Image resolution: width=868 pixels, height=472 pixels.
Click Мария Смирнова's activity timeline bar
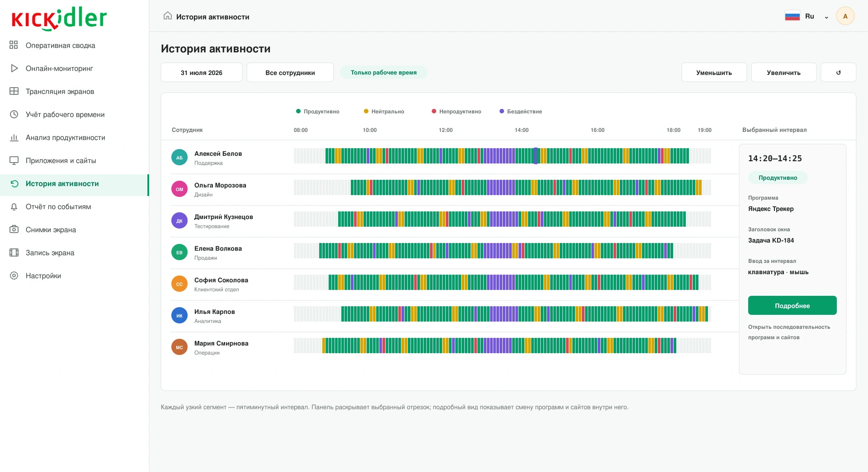pos(502,346)
